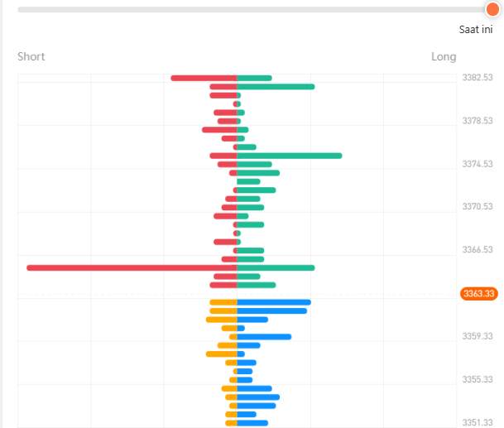504x428 pixels.
Task: Click the gray slider track
Action: pyautogui.click(x=252, y=10)
